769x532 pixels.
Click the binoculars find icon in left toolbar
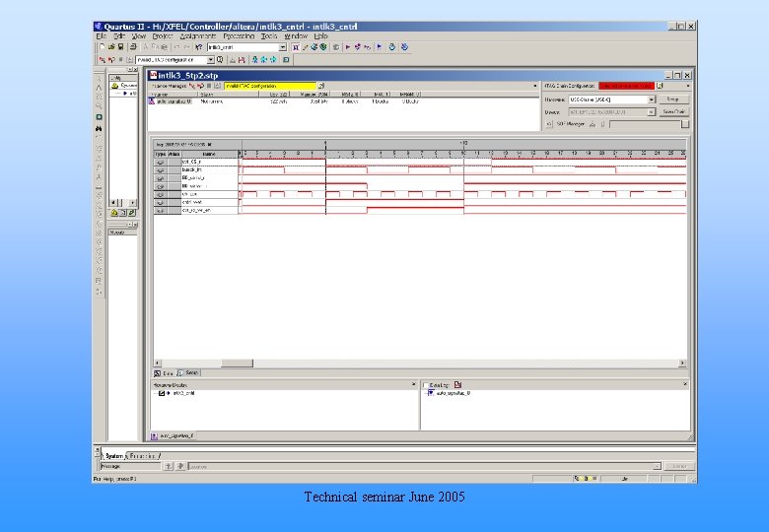point(99,128)
